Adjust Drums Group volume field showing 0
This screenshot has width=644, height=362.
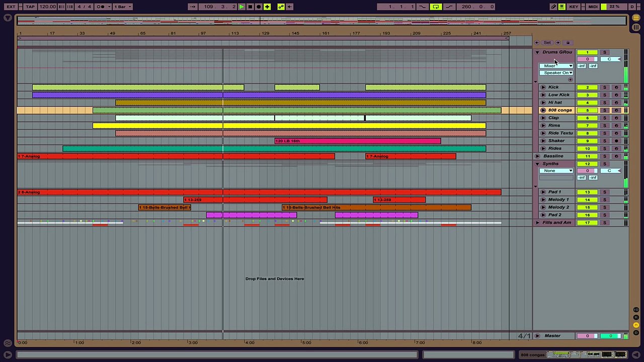point(587,59)
